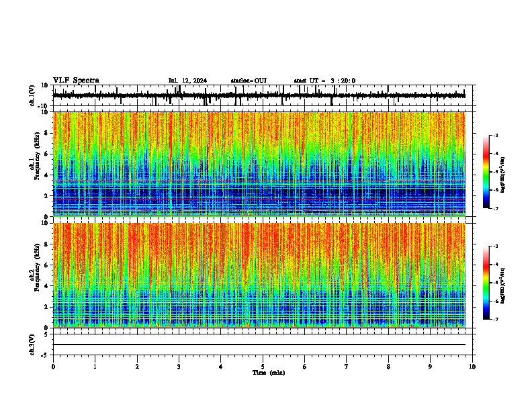Select the date text "Jul 12, 2024"
Screen dimensions: 532x411
[x=187, y=81]
